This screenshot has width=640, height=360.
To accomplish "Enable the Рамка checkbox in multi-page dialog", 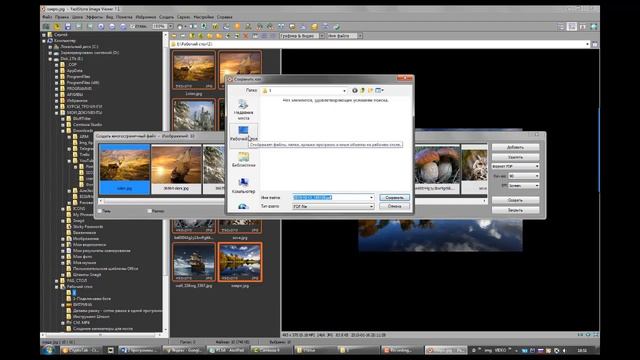I will click(x=150, y=211).
